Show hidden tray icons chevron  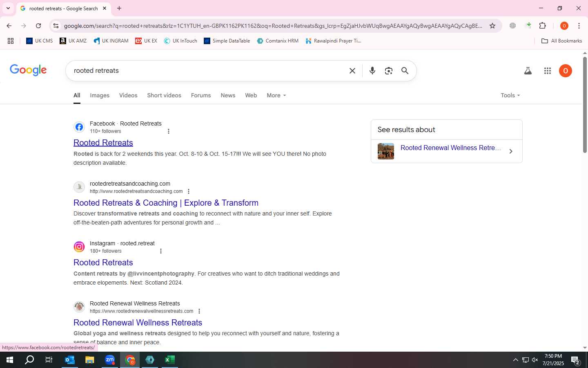pos(515,360)
